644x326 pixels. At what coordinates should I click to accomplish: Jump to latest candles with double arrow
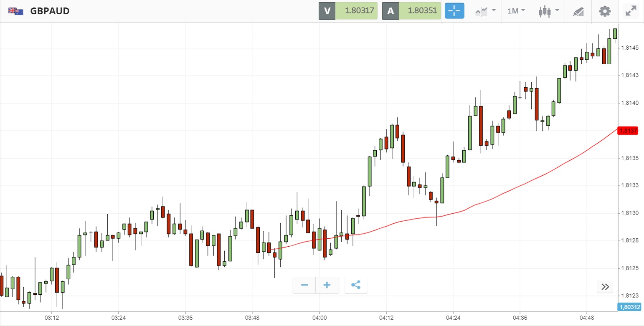(605, 286)
